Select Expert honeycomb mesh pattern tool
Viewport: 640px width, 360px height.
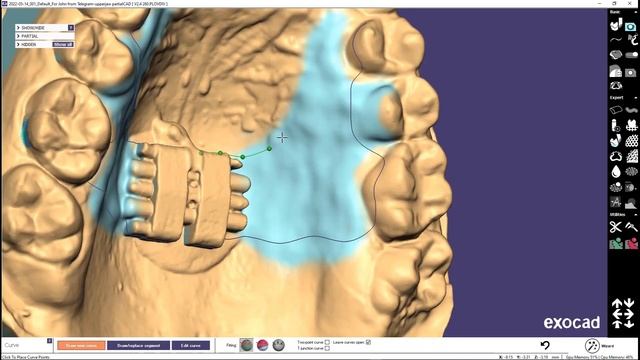[632, 141]
